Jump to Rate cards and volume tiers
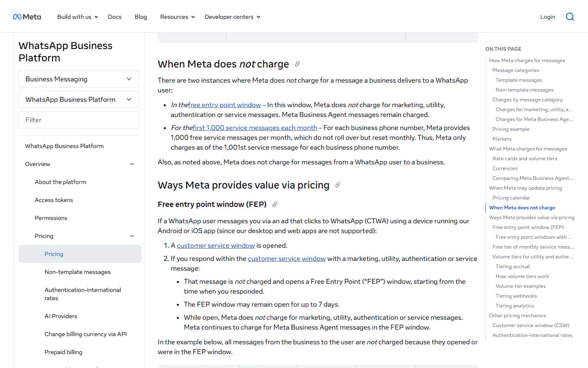The image size is (588, 368). coord(525,159)
